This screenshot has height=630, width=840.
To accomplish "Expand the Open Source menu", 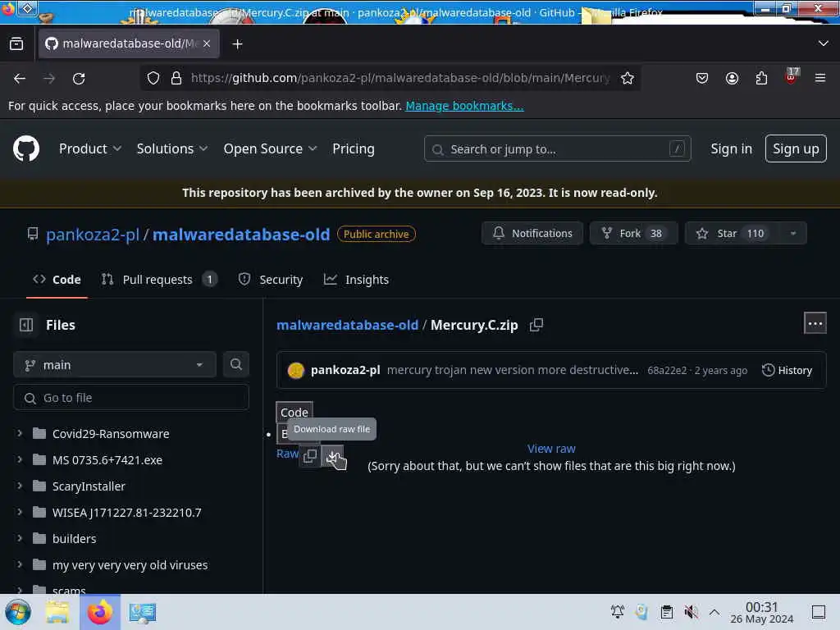I will point(270,148).
